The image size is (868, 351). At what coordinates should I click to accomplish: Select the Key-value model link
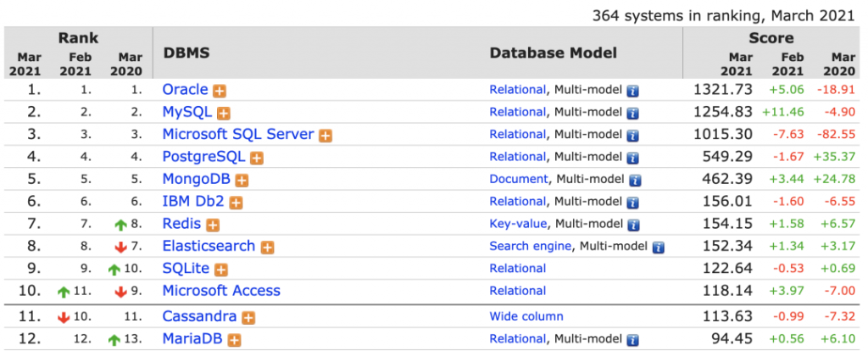pos(517,224)
